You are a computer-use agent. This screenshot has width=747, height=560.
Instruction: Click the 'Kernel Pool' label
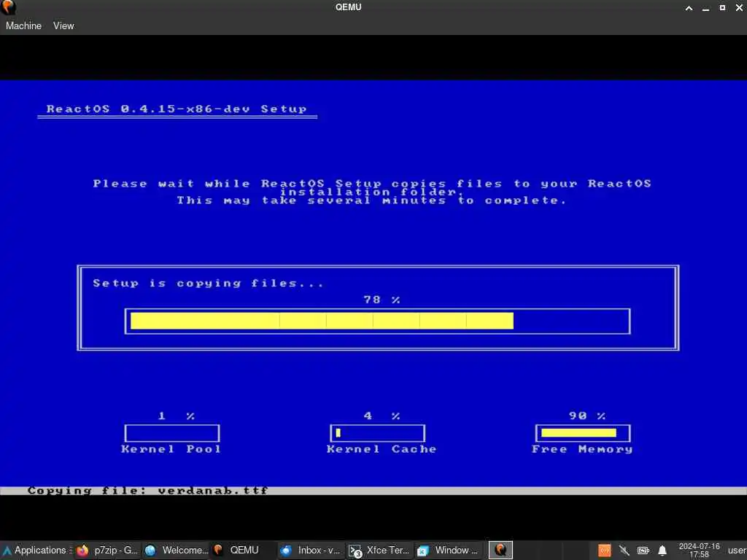pos(171,449)
